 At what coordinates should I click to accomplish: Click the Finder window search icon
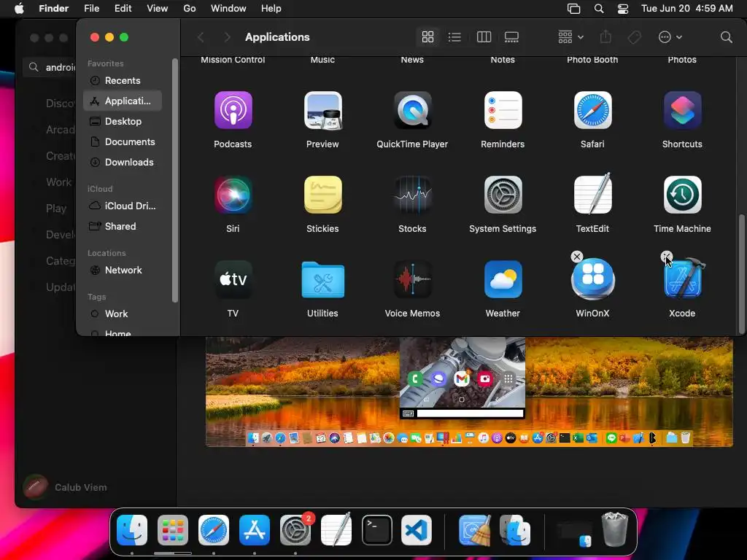click(726, 37)
